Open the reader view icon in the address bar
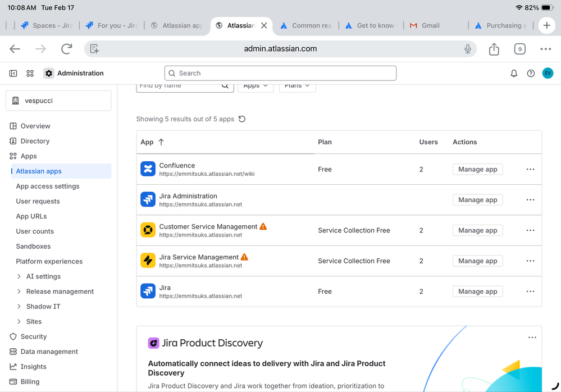Screen dimensions: 561x392 tap(94, 49)
